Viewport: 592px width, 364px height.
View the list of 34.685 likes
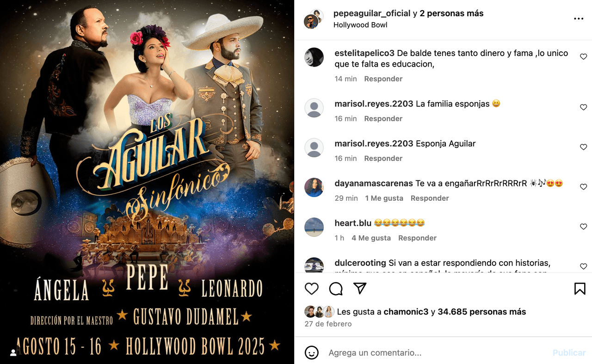click(482, 312)
